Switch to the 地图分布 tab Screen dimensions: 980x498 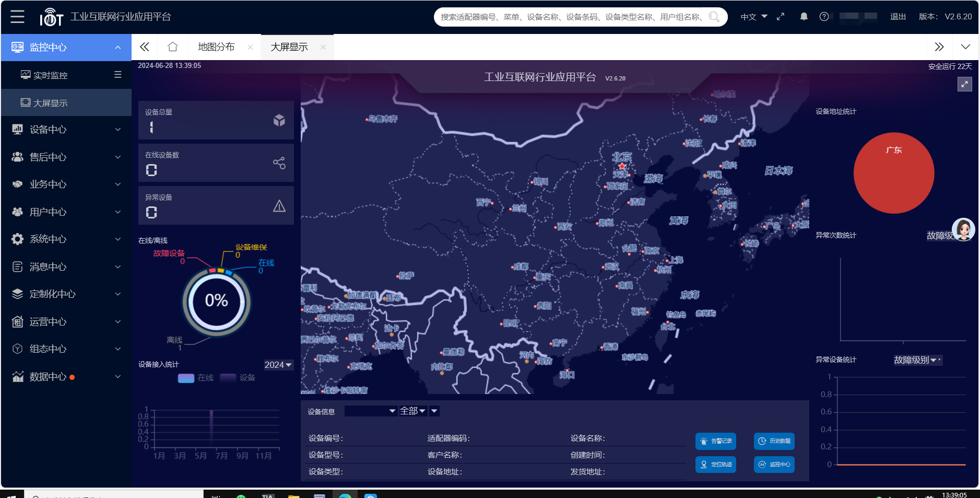click(216, 47)
